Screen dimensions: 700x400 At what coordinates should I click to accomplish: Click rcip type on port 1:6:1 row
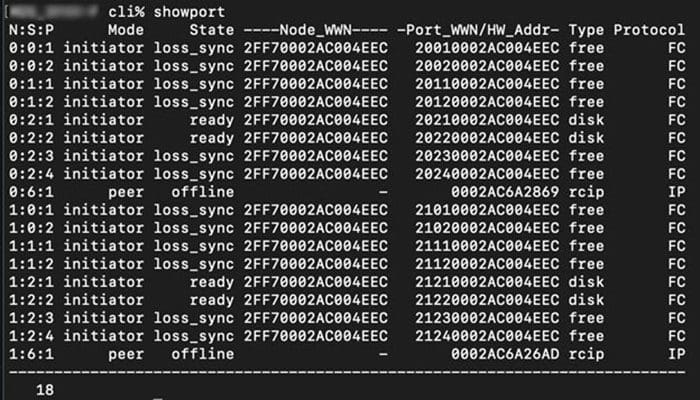(586, 354)
